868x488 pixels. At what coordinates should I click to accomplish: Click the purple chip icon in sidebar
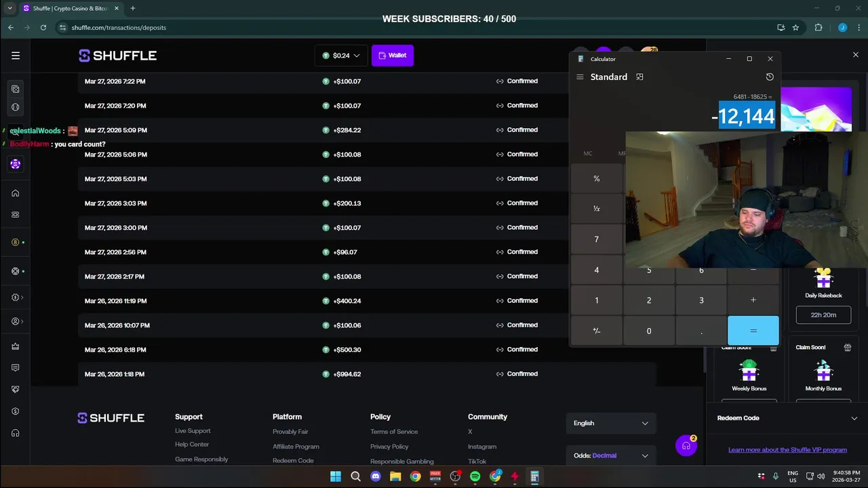click(15, 164)
